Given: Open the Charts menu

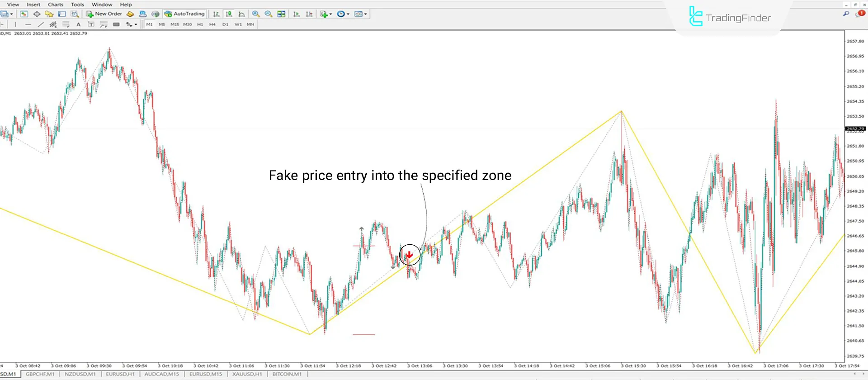Looking at the screenshot, I should click(x=56, y=5).
